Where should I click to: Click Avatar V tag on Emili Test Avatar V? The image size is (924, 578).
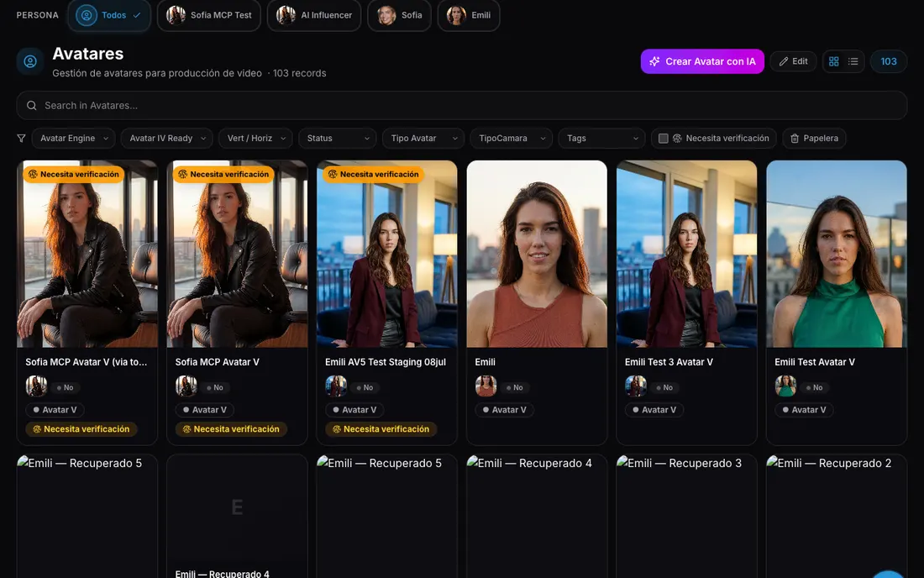click(804, 410)
